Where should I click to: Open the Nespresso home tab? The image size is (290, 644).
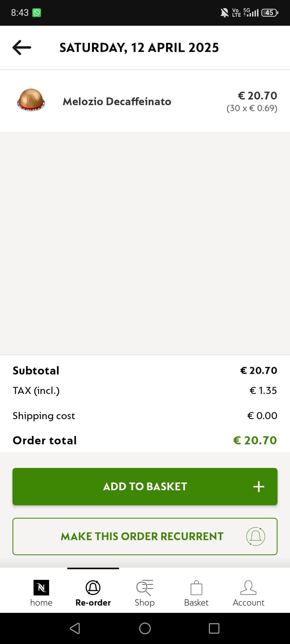pos(41,593)
